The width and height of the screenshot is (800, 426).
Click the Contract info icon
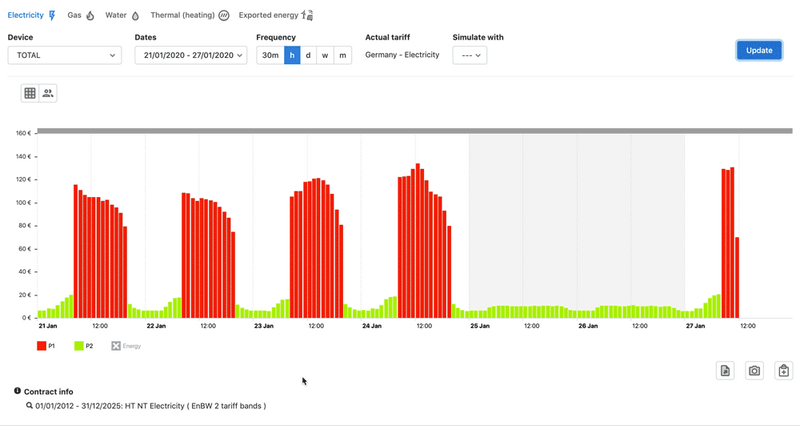(18, 391)
